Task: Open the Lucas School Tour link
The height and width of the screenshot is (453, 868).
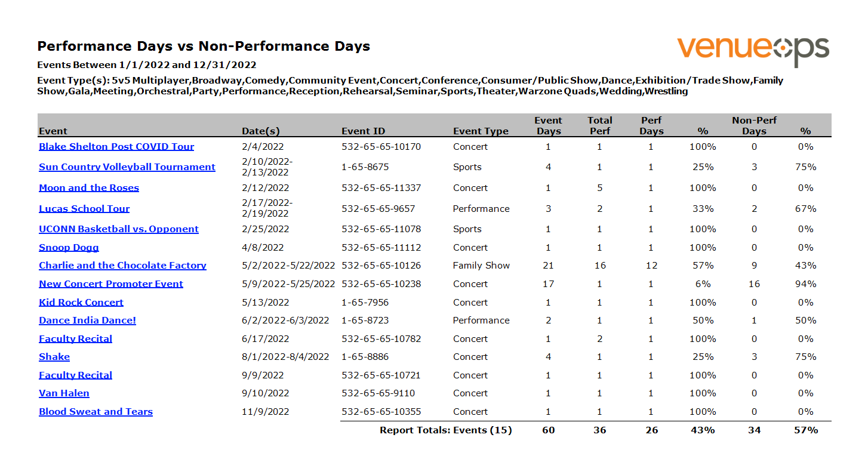Action: (x=84, y=209)
